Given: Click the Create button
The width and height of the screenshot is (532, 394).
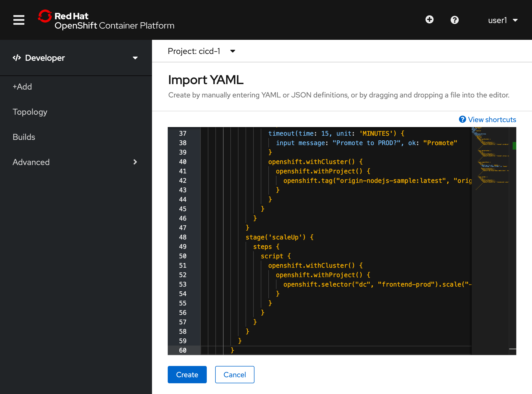Looking at the screenshot, I should point(187,375).
